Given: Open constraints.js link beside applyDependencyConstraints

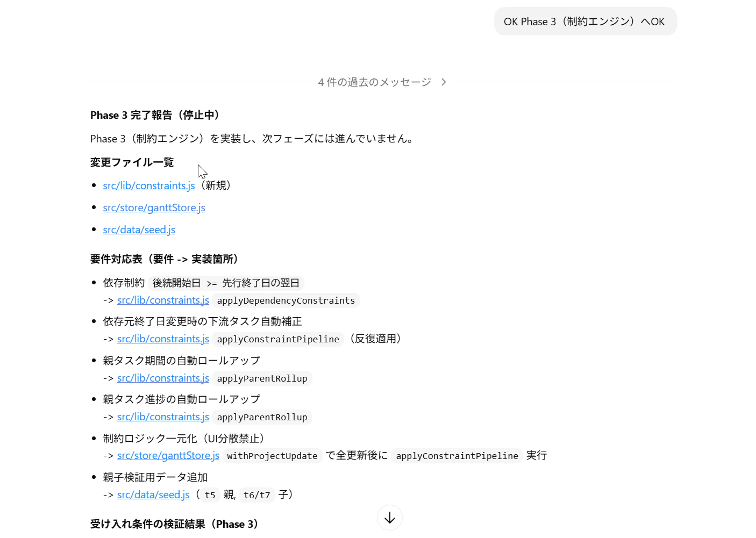Looking at the screenshot, I should (x=163, y=300).
